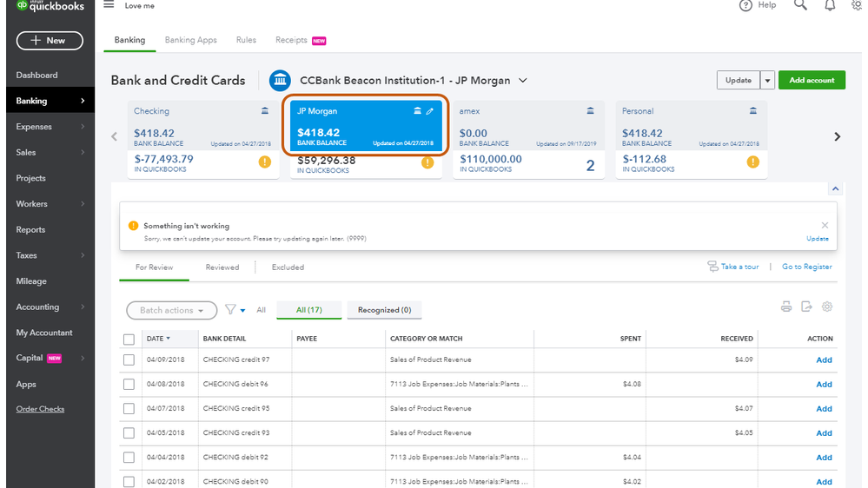This screenshot has width=868, height=488.
Task: Print the transaction list
Action: (x=786, y=307)
